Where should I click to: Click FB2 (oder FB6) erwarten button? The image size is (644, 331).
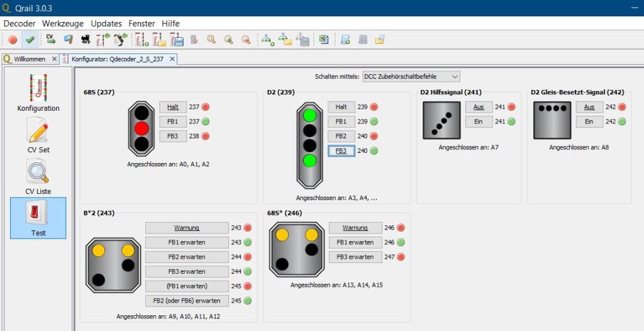point(187,301)
